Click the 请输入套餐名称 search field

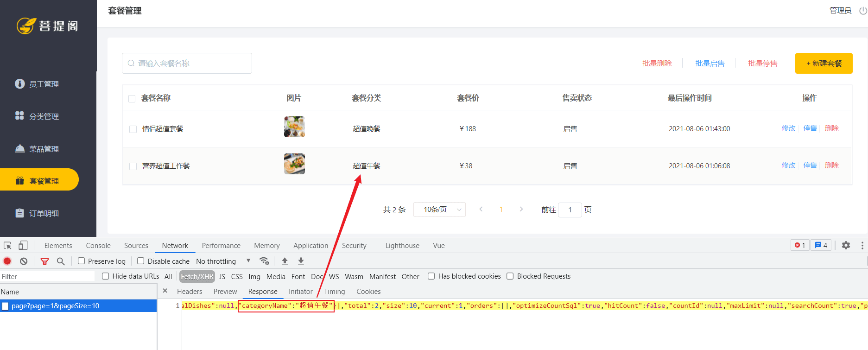187,63
